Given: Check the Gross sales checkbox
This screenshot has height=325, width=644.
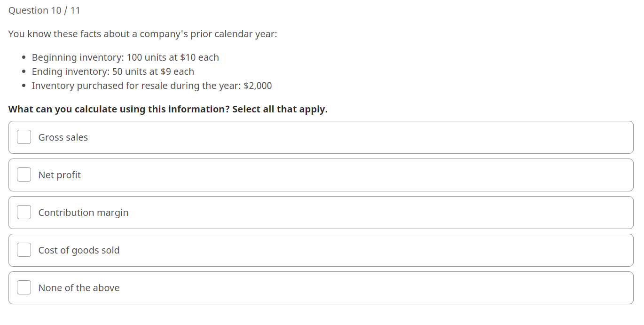Looking at the screenshot, I should coord(24,137).
